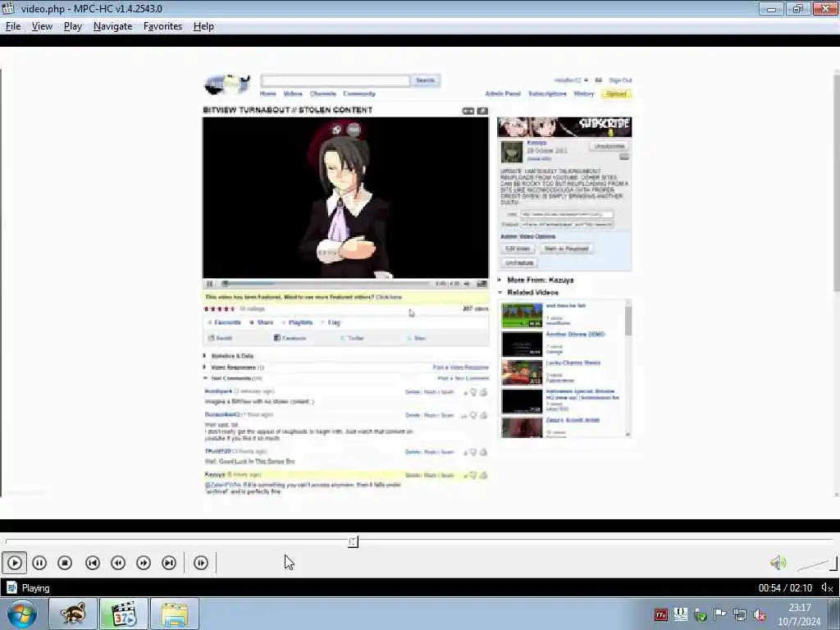Screen dimensions: 840x630
Task: Click the Subscriptions link
Action: point(547,94)
